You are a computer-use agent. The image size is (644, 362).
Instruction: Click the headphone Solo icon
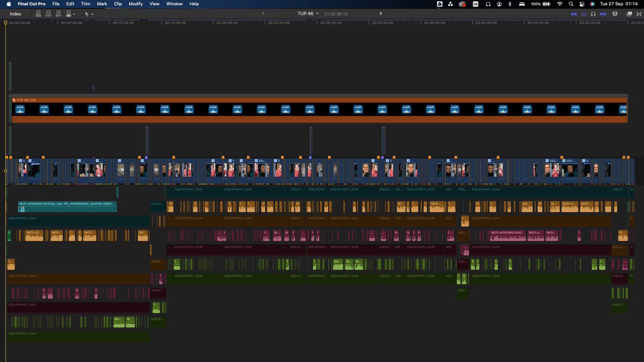[594, 14]
